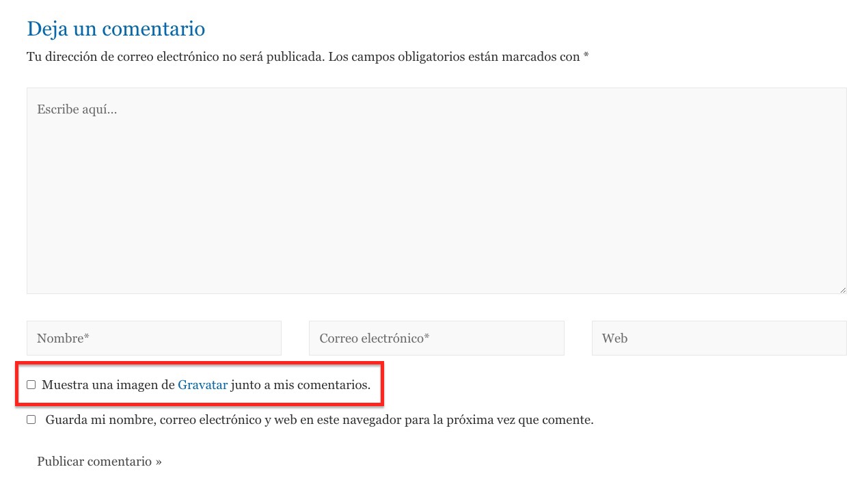Image resolution: width=868 pixels, height=493 pixels.
Task: Click the asterisk after "marcados con"
Action: point(586,56)
